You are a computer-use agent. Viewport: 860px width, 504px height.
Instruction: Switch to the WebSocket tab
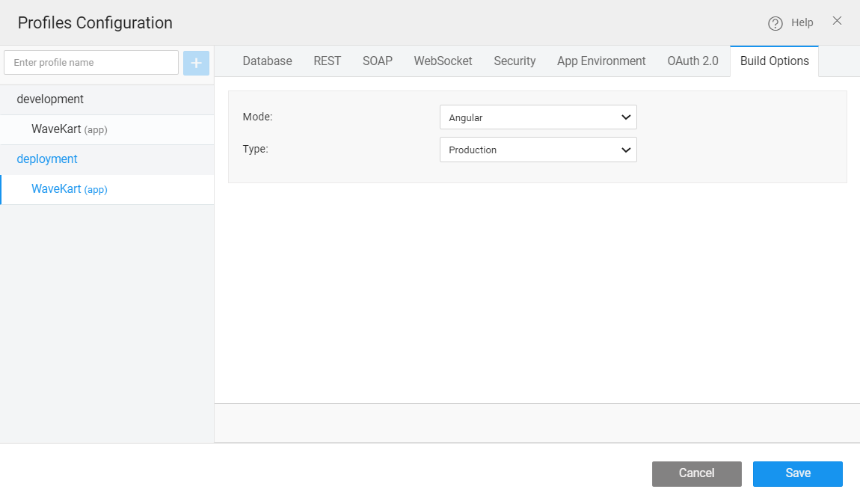(x=443, y=61)
